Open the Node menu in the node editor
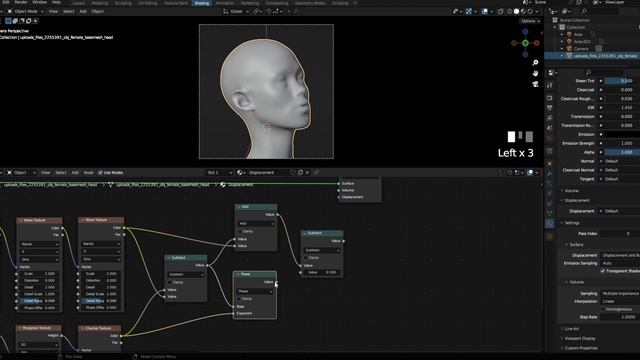Image resolution: width=640 pixels, height=360 pixels. point(89,173)
